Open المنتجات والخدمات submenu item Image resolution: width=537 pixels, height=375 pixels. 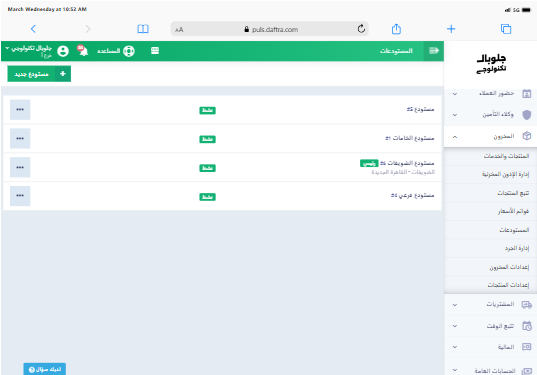pyautogui.click(x=506, y=156)
